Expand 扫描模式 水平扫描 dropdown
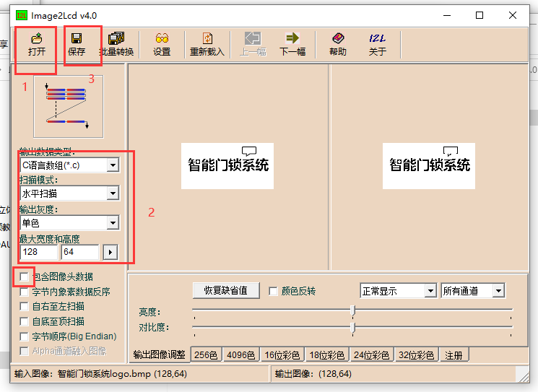The height and width of the screenshot is (392, 538). 113,193
